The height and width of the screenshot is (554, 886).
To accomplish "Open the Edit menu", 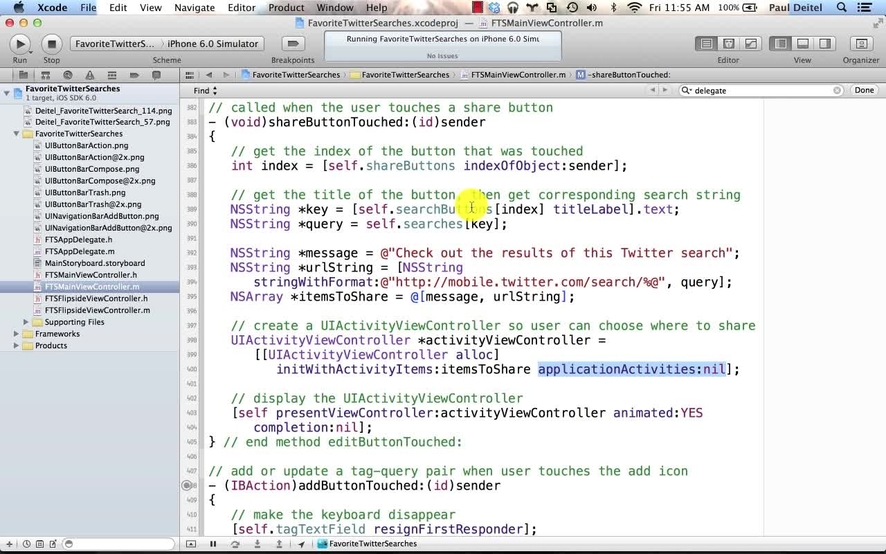I will (118, 7).
